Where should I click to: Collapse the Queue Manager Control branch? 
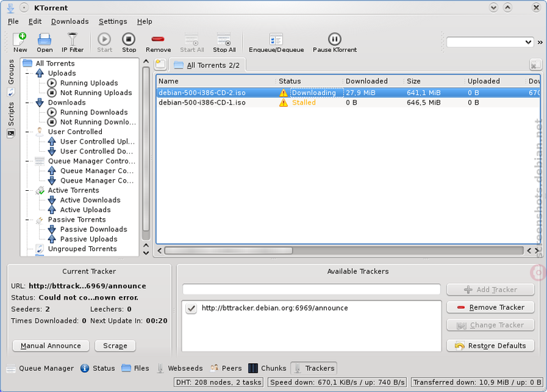click(27, 161)
